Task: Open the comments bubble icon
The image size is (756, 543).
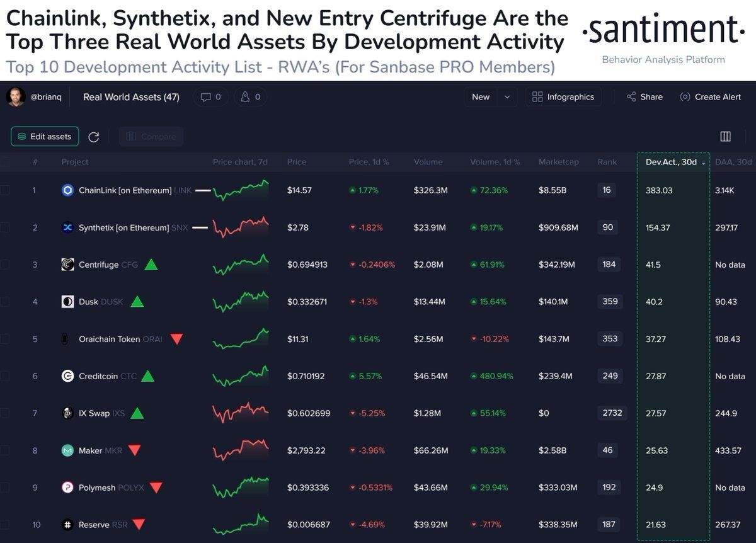Action: tap(205, 97)
